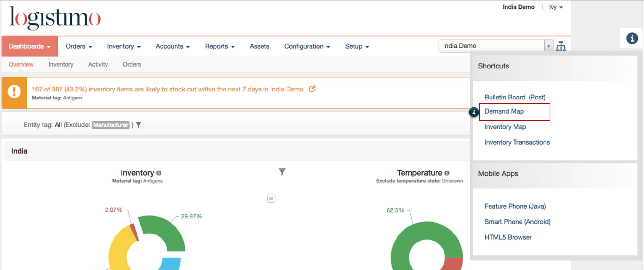The height and width of the screenshot is (270, 644).
Task: Expand the Setup menu
Action: (x=357, y=46)
